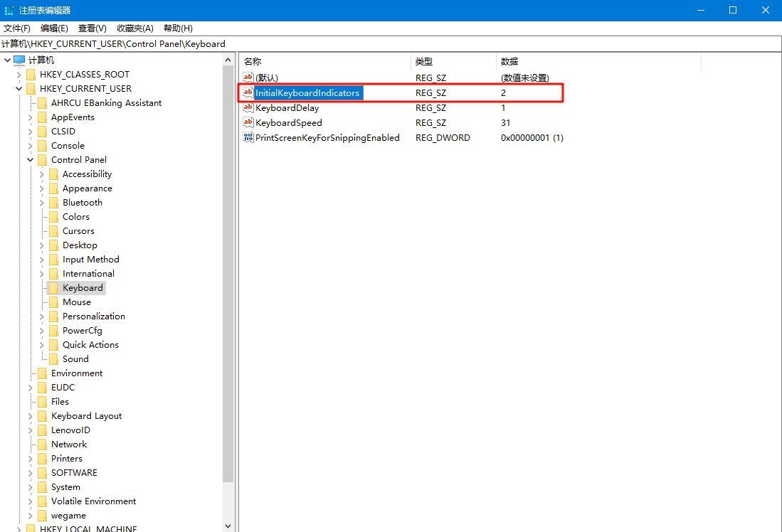This screenshot has width=782, height=532.
Task: Expand the Personalization key arrow
Action: point(42,316)
